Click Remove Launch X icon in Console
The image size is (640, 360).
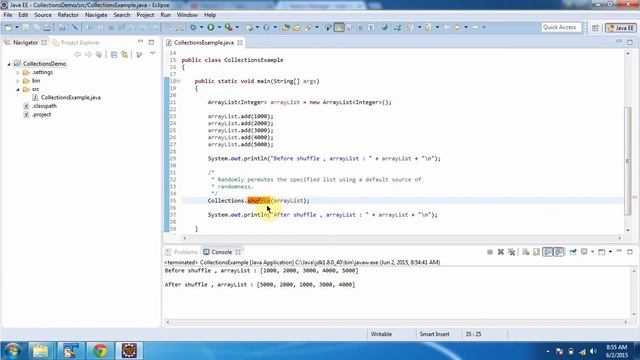pyautogui.click(x=500, y=252)
